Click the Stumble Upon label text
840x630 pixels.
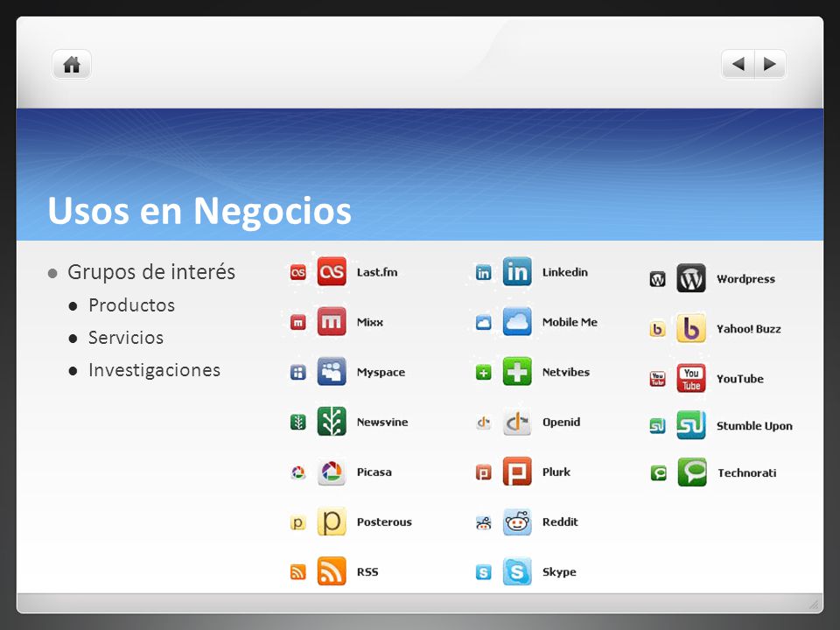[754, 426]
